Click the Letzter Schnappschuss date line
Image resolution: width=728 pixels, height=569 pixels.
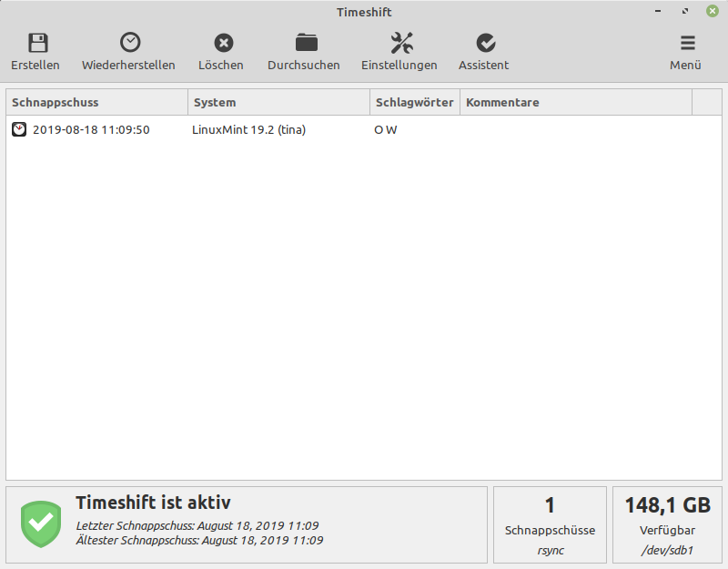pyautogui.click(x=197, y=526)
